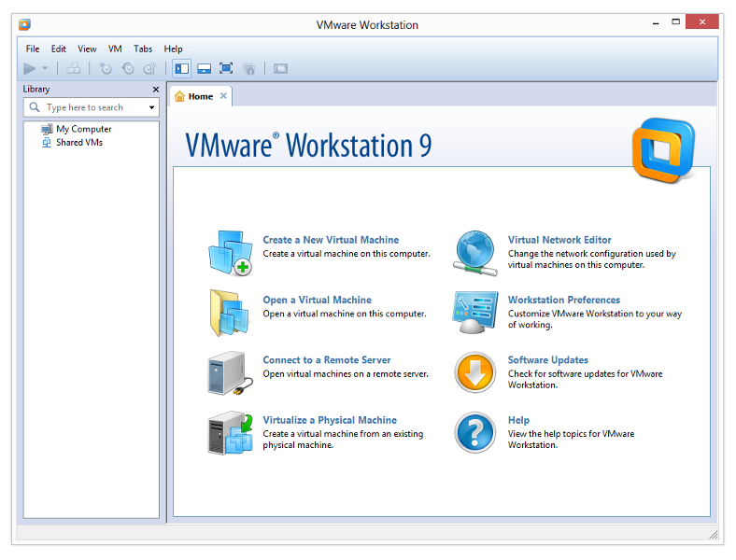Open the Tabs menu
Screen dimensions: 736x560
143,49
